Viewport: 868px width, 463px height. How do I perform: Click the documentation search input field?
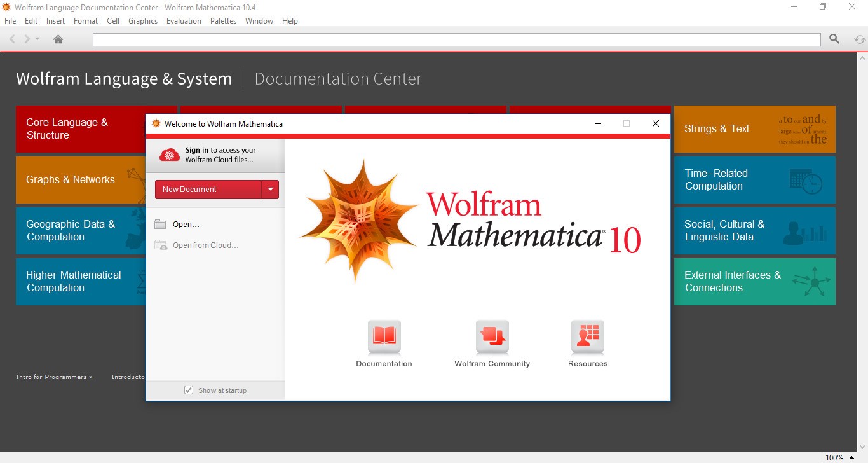[x=456, y=40]
